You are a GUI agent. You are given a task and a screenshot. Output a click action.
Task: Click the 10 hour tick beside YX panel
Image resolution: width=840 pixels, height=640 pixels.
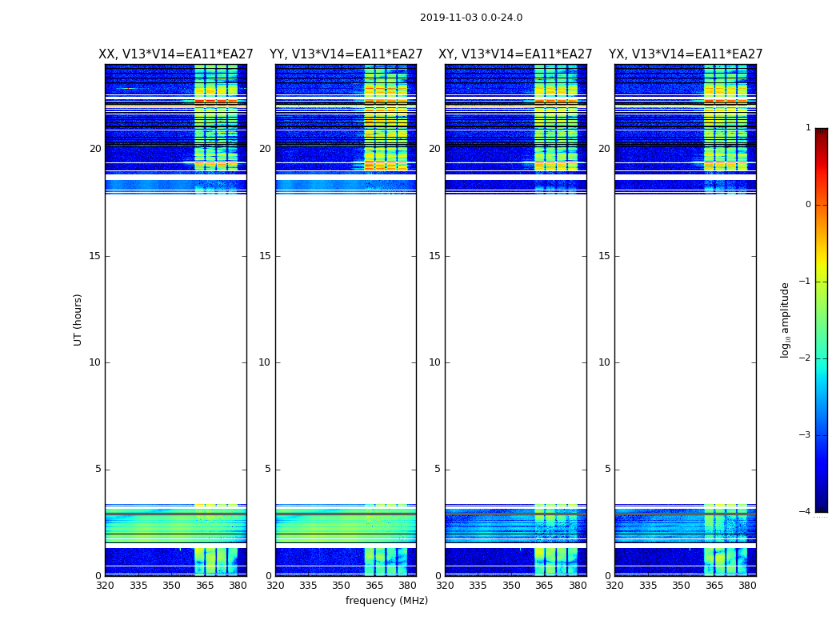[x=604, y=362]
